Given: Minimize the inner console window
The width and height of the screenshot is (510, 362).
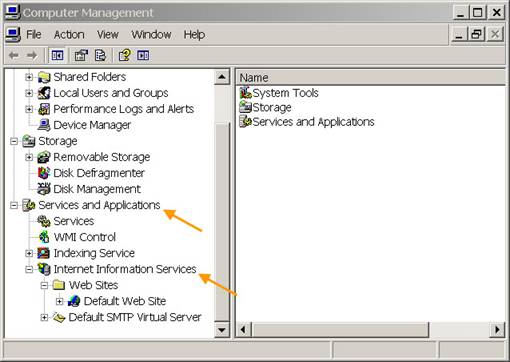Looking at the screenshot, I should [459, 34].
